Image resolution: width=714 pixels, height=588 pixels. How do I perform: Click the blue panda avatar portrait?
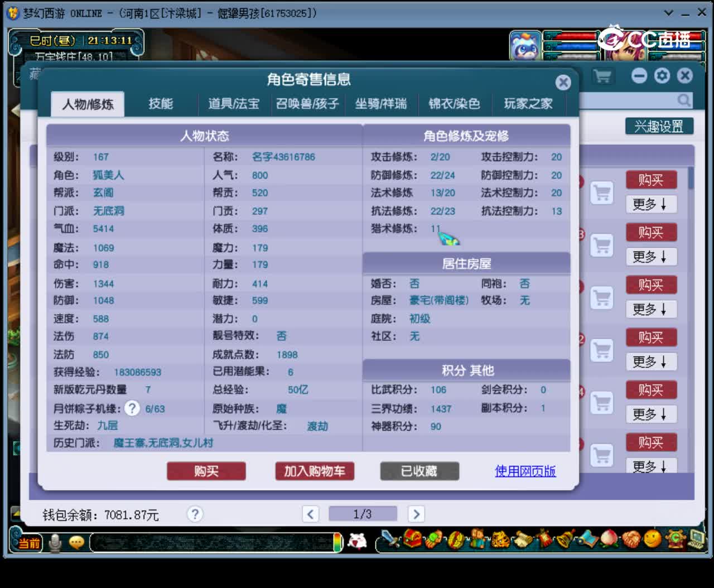[525, 46]
